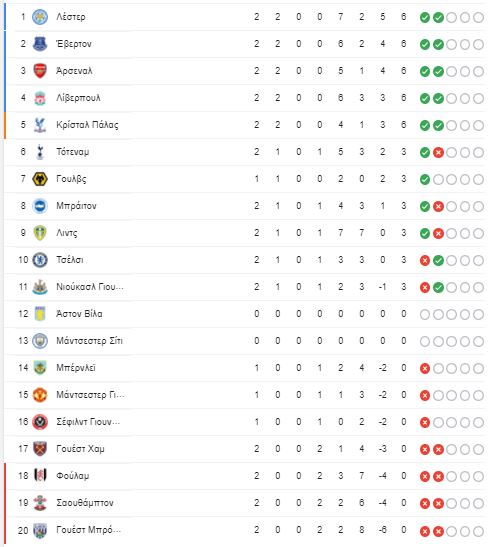Select Burnley's red loss form circle
The image size is (504, 547).
pos(424,368)
